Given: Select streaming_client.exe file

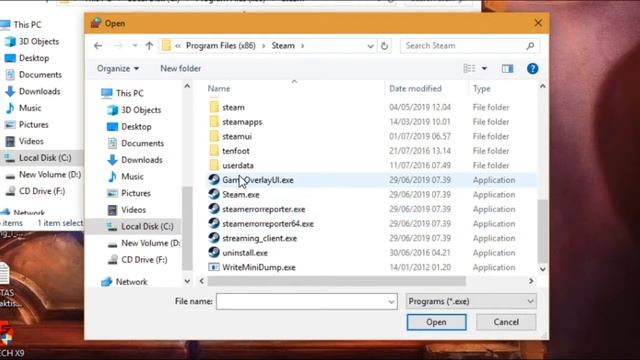Looking at the screenshot, I should (259, 238).
